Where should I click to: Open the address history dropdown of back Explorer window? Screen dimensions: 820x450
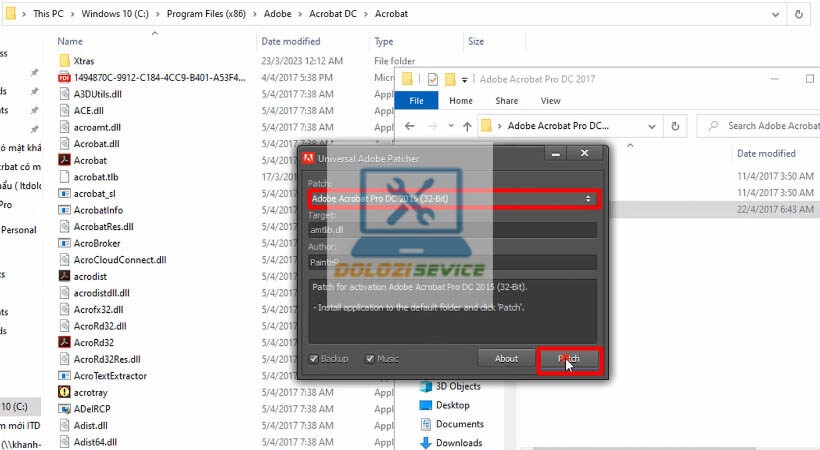[x=776, y=14]
